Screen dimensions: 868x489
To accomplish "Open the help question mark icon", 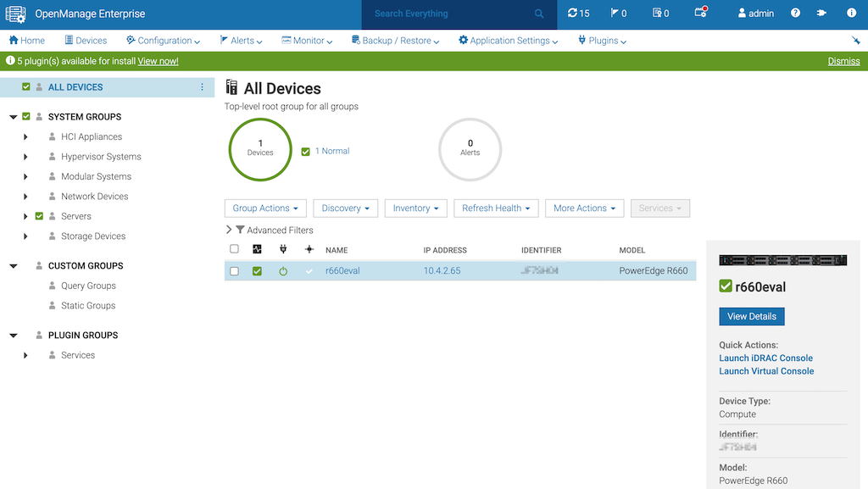I will click(x=795, y=13).
